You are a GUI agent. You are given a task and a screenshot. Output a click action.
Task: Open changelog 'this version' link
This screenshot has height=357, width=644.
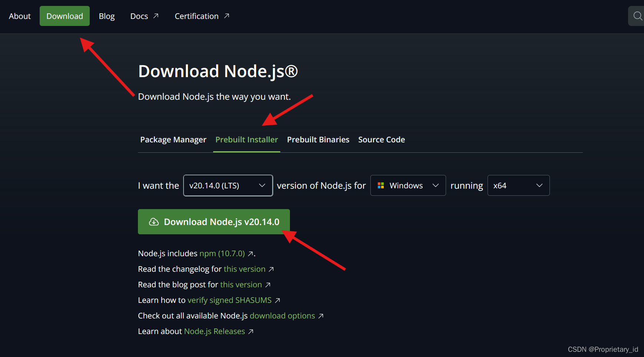point(245,269)
